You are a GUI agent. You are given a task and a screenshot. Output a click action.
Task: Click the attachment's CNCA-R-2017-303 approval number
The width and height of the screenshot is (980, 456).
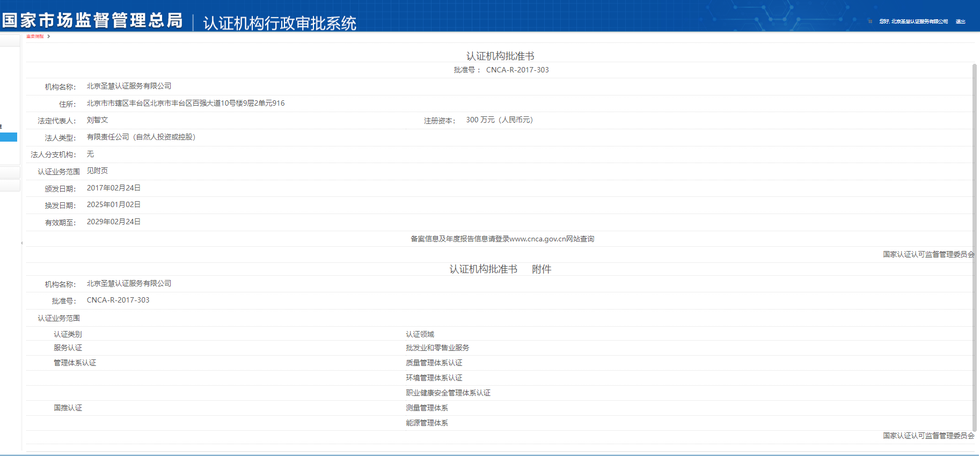coord(118,300)
